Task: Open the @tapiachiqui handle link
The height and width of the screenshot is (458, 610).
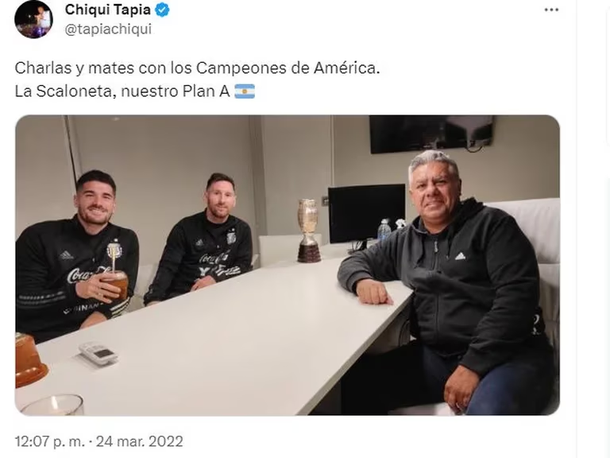Action: pyautogui.click(x=108, y=29)
